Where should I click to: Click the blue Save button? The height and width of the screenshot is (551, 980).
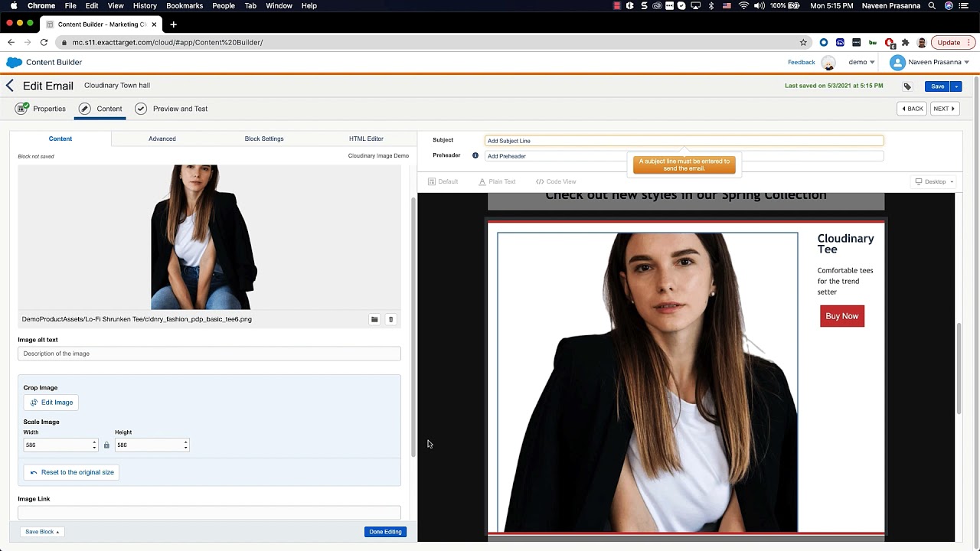tap(937, 86)
